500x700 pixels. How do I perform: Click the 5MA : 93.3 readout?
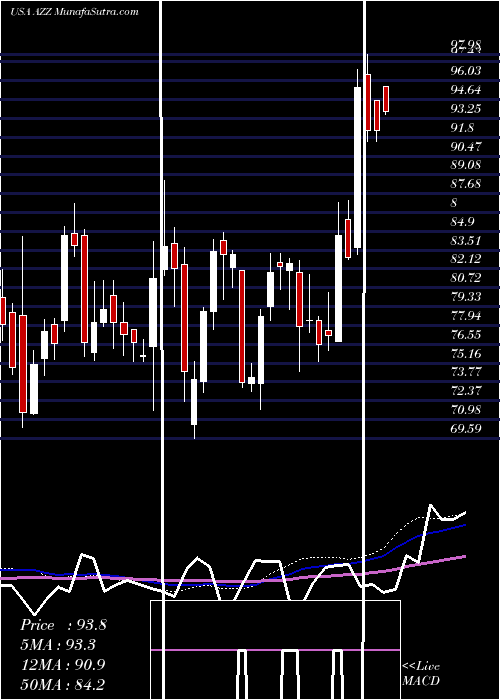[58, 645]
